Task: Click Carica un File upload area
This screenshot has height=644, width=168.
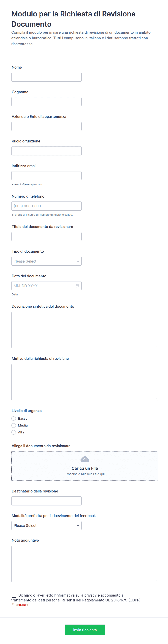Action: [85, 466]
